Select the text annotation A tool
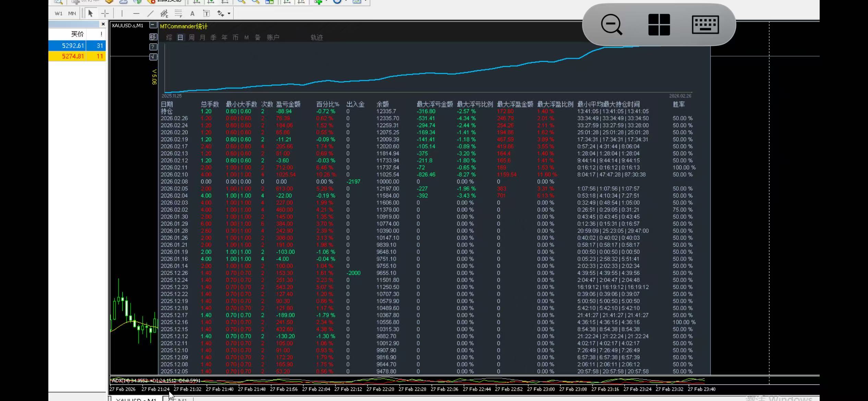The height and width of the screenshot is (401, 868). pos(192,13)
